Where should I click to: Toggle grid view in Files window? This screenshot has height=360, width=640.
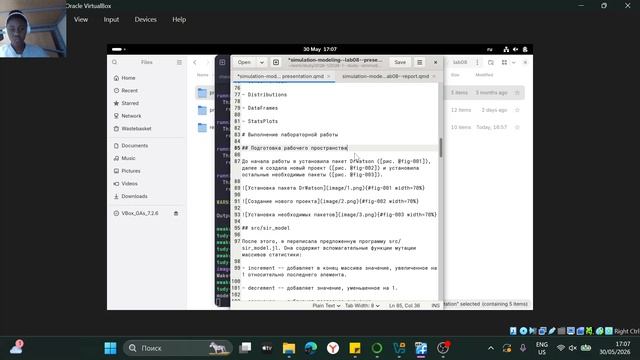coord(504,62)
